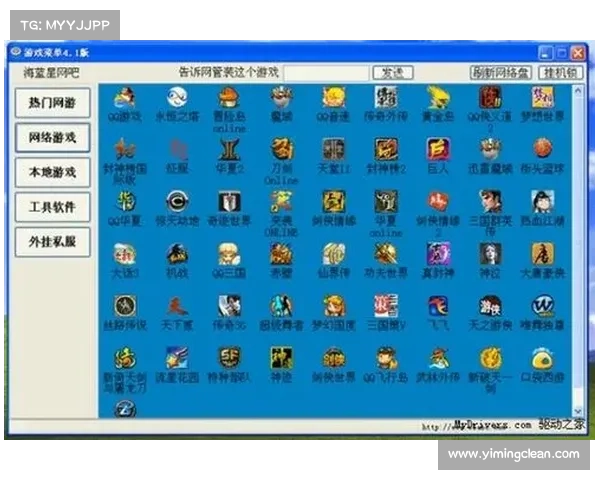Launch the 梦幻国度 game
This screenshot has height=480, width=600.
pyautogui.click(x=334, y=306)
